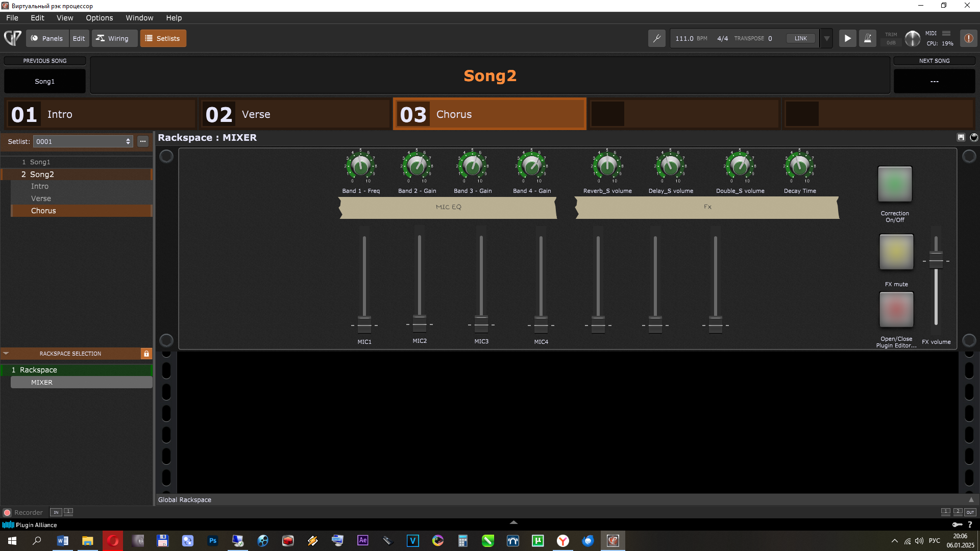
Task: Open the File menu
Action: (x=12, y=18)
